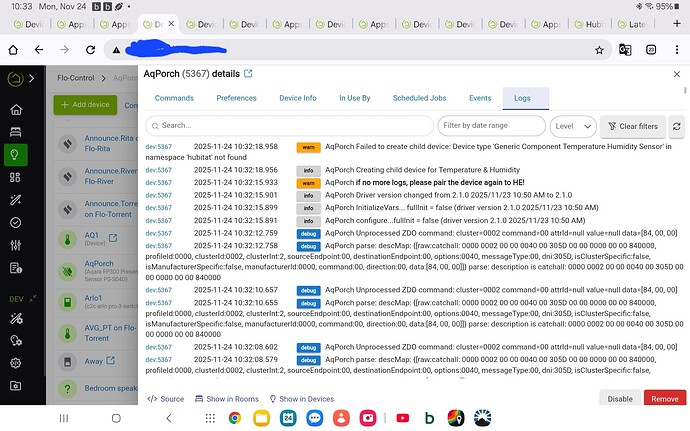Viewport: 690px width, 431px height.
Task: Open the developer tools wand icon under DEV
Action: [16, 318]
